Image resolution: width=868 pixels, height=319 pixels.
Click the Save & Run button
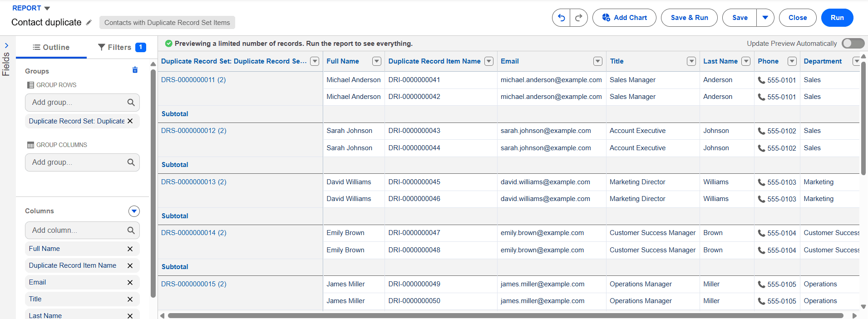(x=689, y=18)
